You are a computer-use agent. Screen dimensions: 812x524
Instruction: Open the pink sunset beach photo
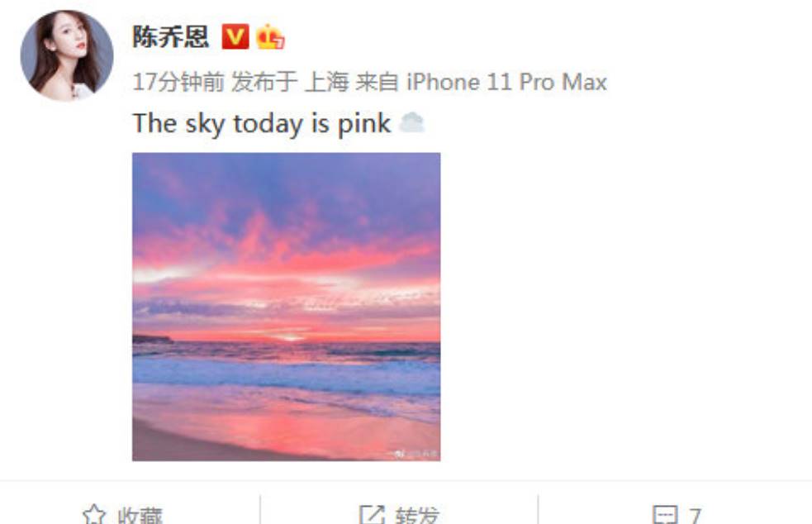[287, 307]
